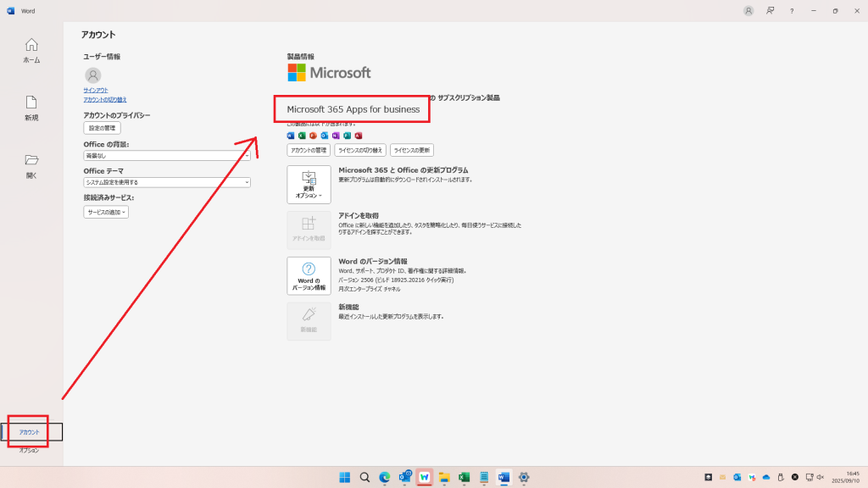Click the title bar account profile icon
Image resolution: width=868 pixels, height=488 pixels.
(748, 10)
